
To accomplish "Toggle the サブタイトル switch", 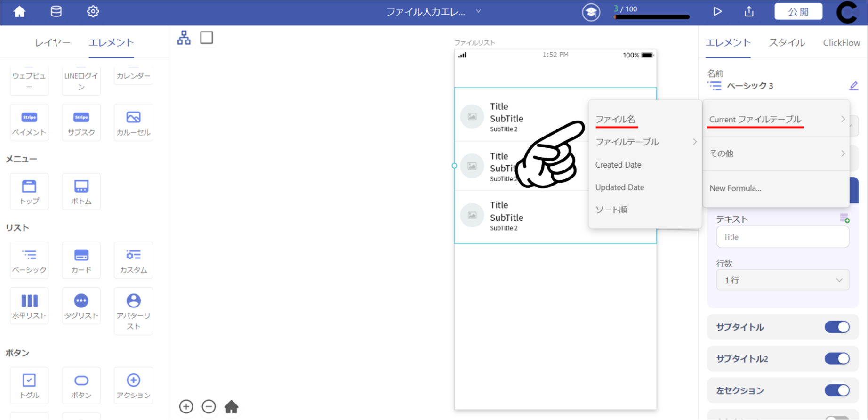I will coord(837,327).
